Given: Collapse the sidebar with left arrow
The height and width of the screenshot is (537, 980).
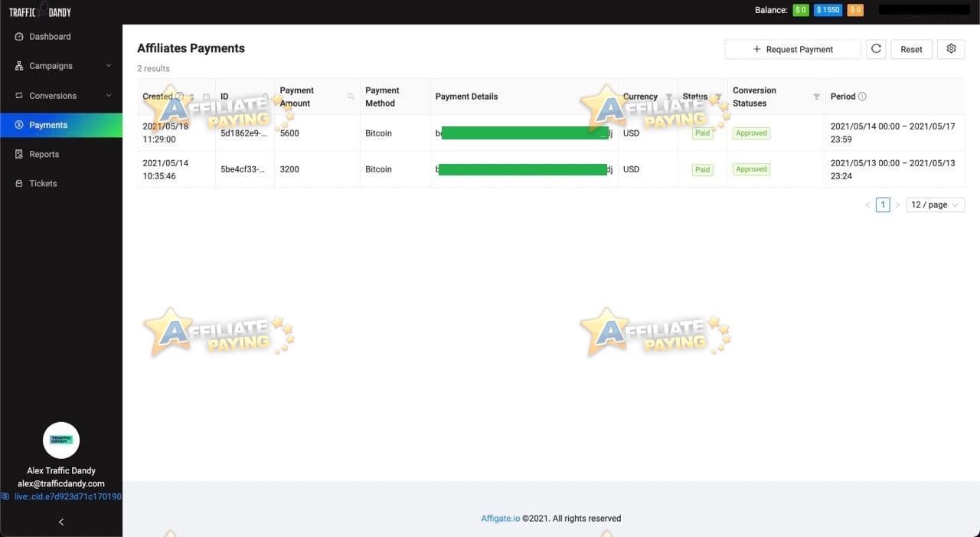Looking at the screenshot, I should (x=61, y=522).
